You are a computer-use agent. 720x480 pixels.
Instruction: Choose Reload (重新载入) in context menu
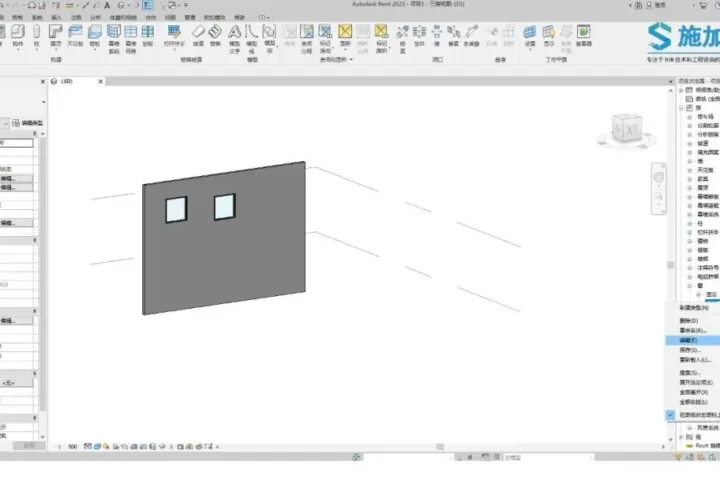click(x=693, y=360)
